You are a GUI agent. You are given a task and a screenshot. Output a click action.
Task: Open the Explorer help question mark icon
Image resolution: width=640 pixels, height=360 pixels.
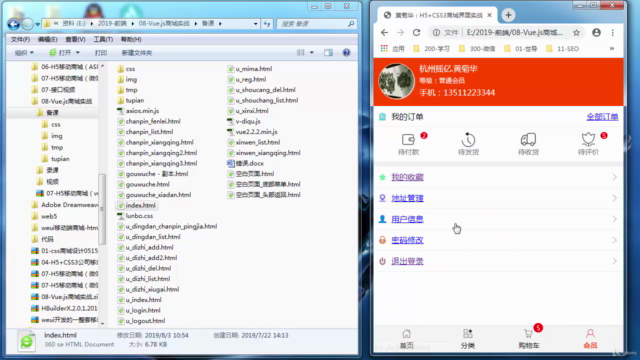point(346,53)
